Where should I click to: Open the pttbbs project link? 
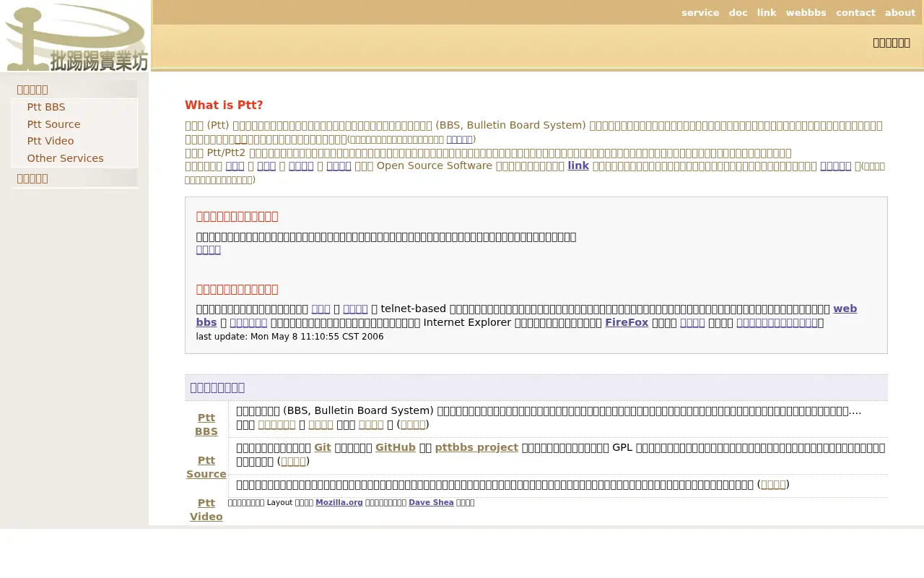pyautogui.click(x=476, y=447)
